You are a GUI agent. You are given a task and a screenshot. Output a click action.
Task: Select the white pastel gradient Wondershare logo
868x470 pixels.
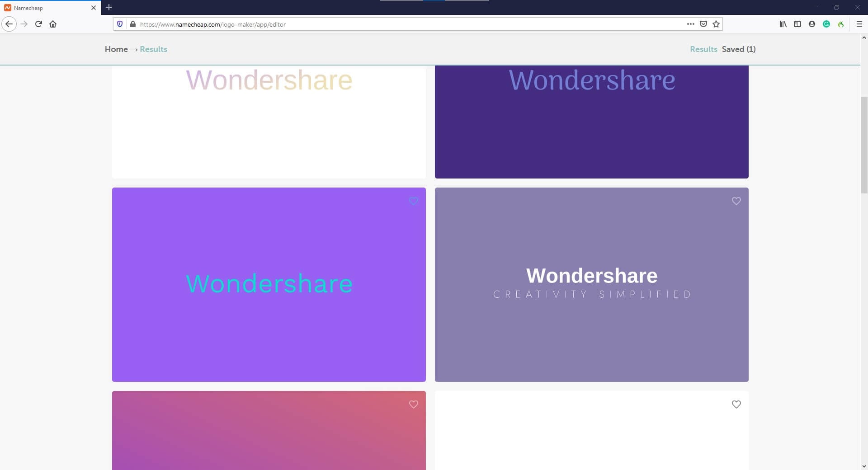269,122
